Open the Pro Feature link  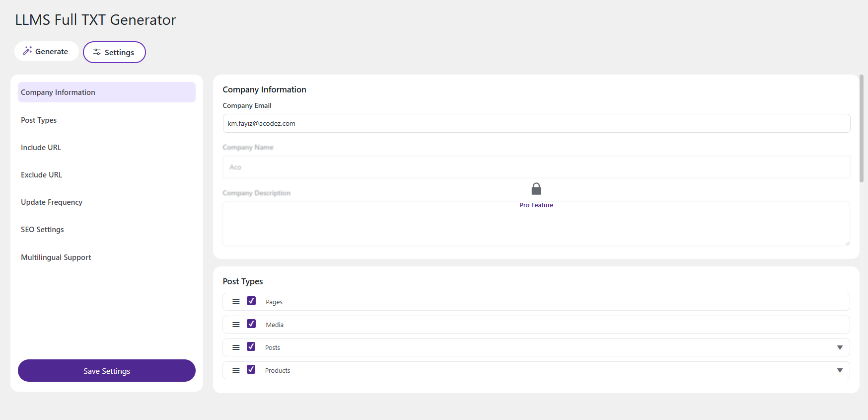pyautogui.click(x=536, y=205)
